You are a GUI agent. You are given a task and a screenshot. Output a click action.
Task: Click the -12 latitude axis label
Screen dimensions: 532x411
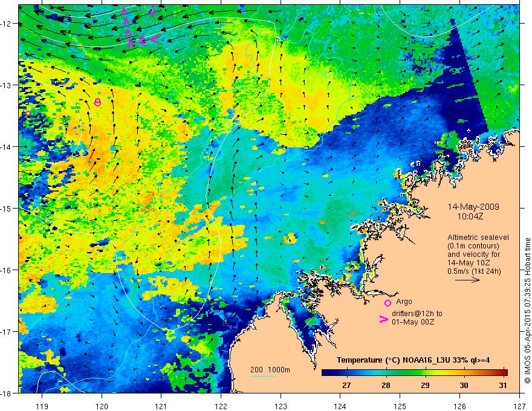tap(7, 24)
